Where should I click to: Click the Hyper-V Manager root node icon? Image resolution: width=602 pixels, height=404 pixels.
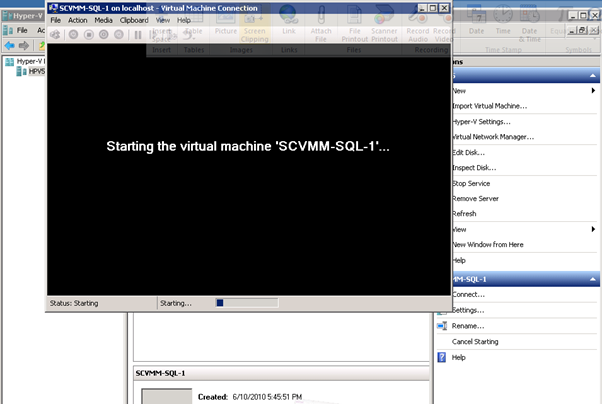click(10, 61)
